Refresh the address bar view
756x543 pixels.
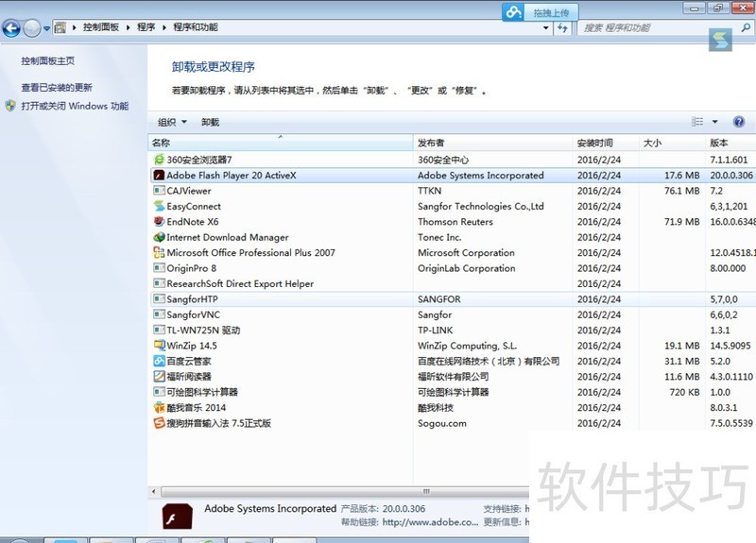coord(562,28)
